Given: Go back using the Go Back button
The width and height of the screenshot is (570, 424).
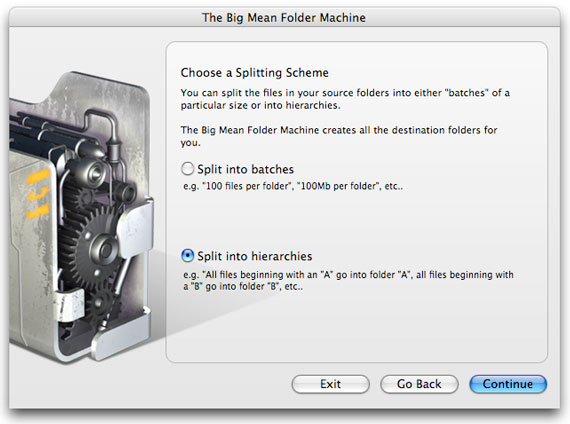Looking at the screenshot, I should (x=419, y=384).
